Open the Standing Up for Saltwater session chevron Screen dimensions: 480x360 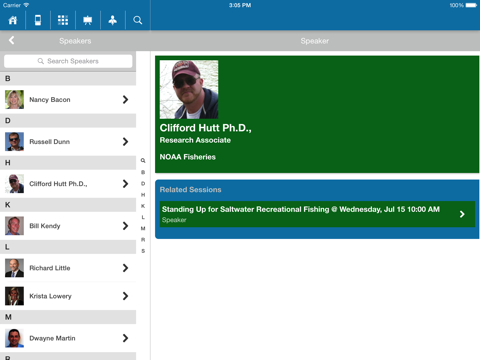462,214
